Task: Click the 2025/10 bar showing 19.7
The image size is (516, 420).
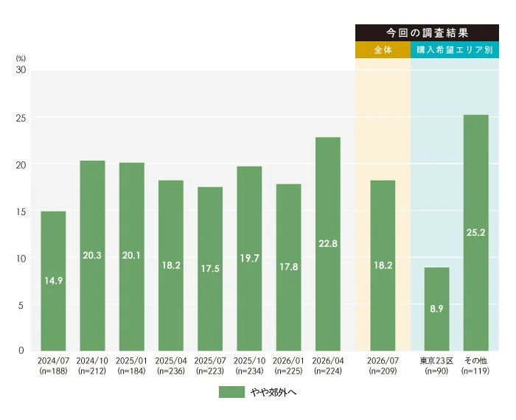Action: 249,259
